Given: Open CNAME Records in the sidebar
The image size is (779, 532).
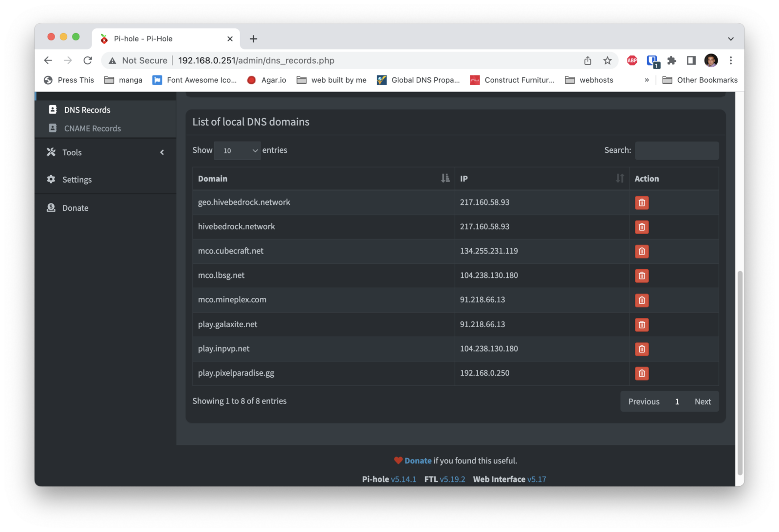Looking at the screenshot, I should coord(93,128).
